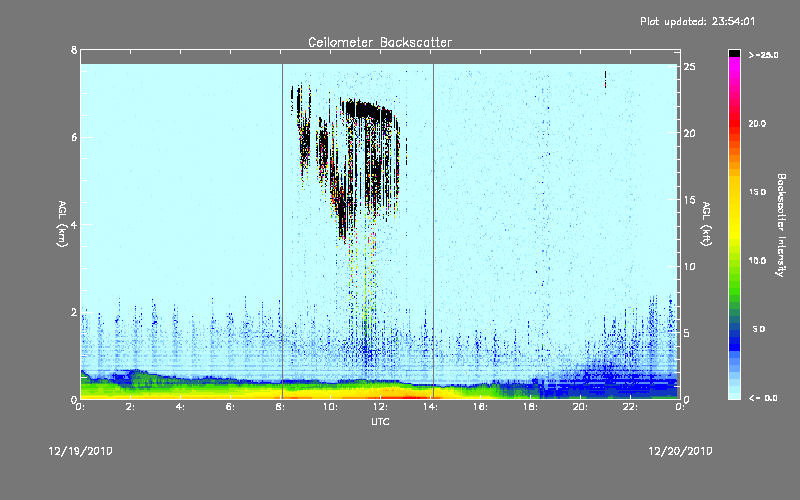
Task: Select the end date label 12/20/2010
Action: [x=680, y=451]
